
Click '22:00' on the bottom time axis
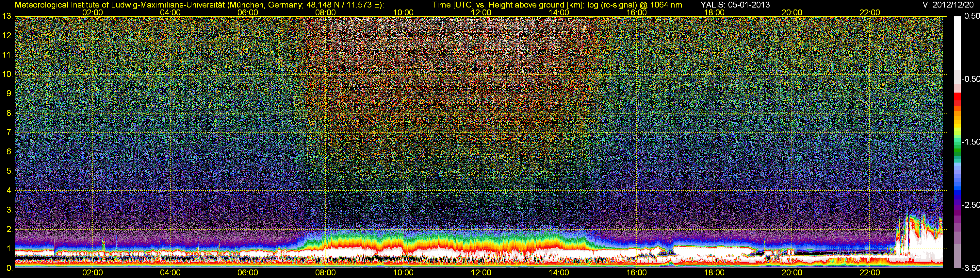[x=870, y=273]
